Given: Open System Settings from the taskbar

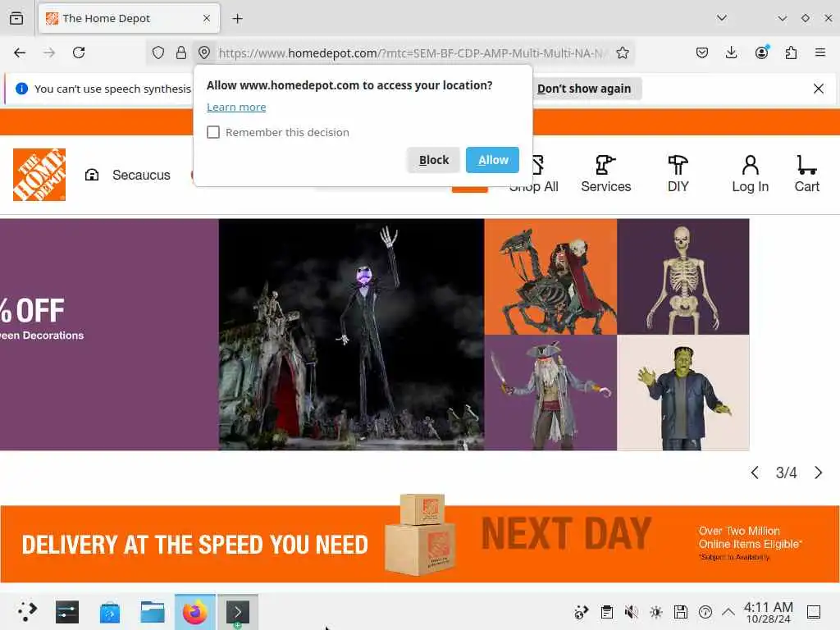Looking at the screenshot, I should (67, 612).
